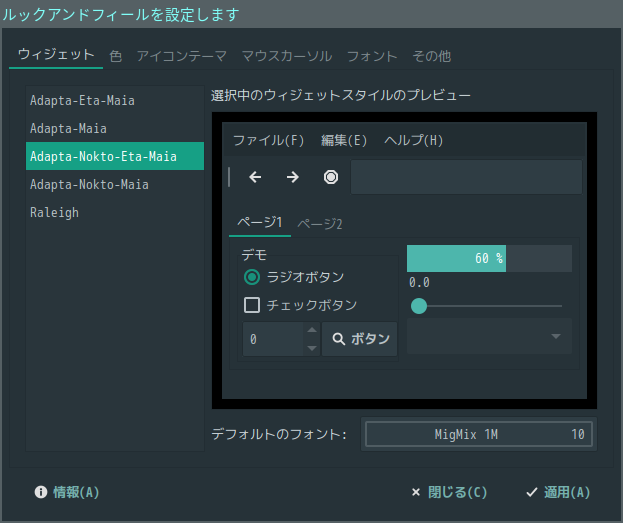Switch to the ウィジェット tab
This screenshot has height=523, width=623.
pos(56,55)
